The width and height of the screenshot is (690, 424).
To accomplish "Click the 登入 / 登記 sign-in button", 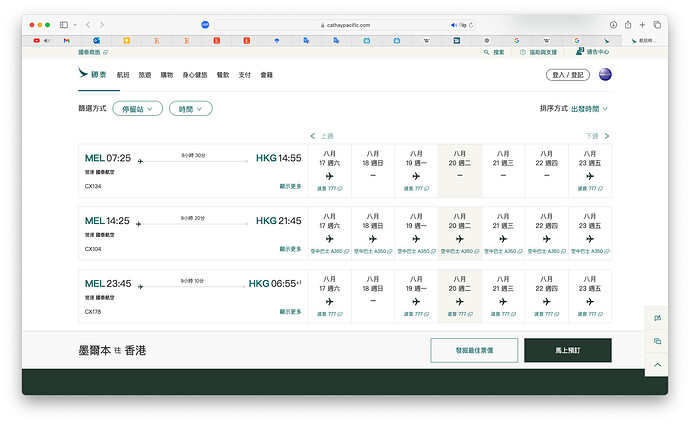I will [568, 74].
